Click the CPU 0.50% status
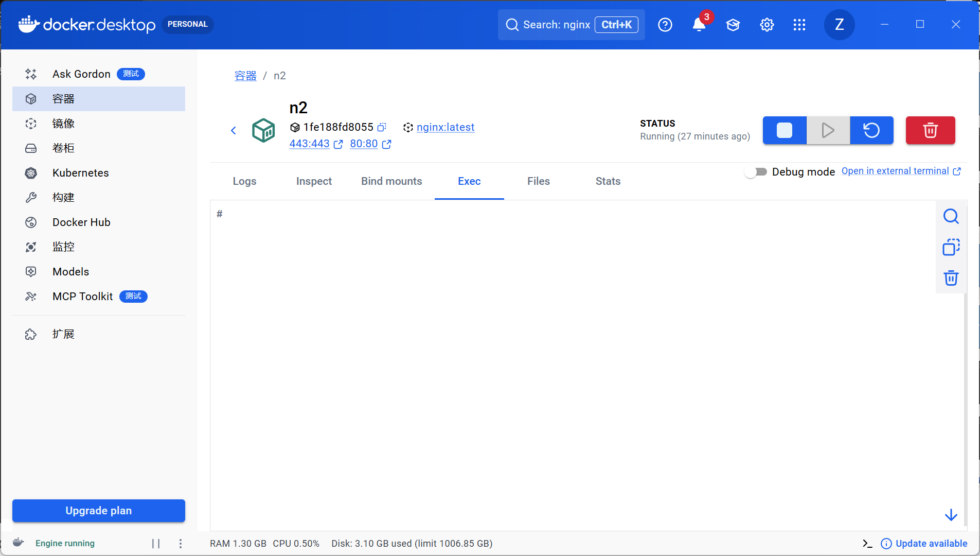980x556 pixels. (296, 544)
